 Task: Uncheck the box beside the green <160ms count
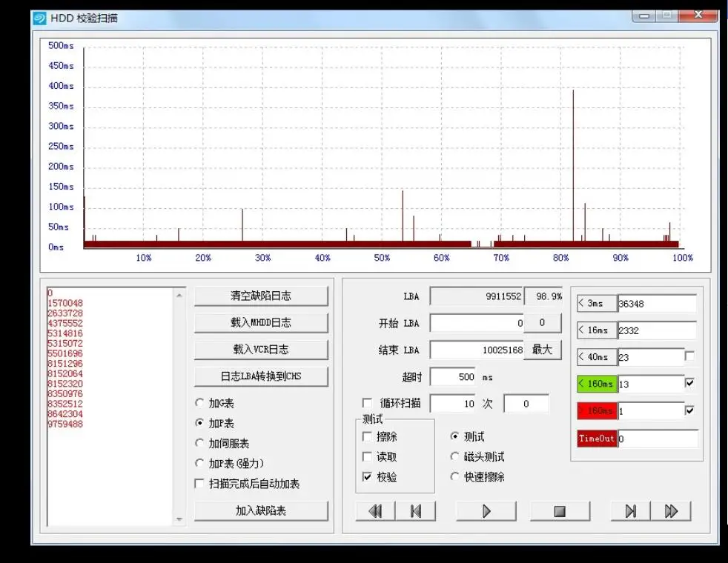tap(689, 383)
